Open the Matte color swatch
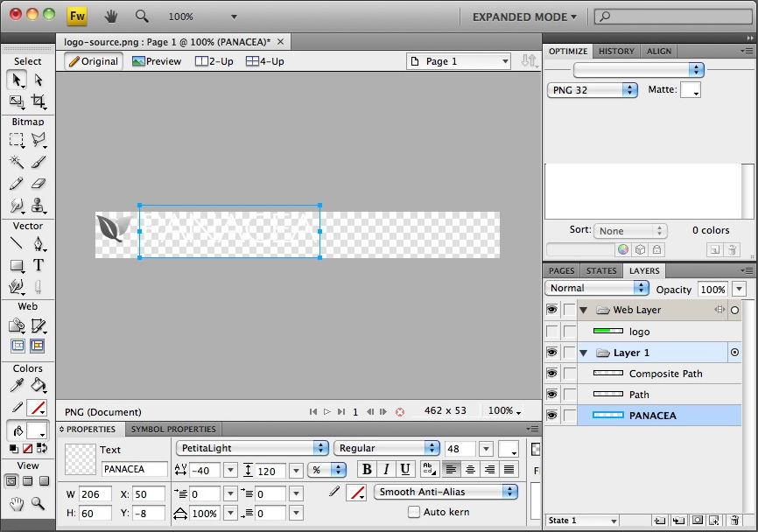Image resolution: width=758 pixels, height=532 pixels. tap(690, 90)
